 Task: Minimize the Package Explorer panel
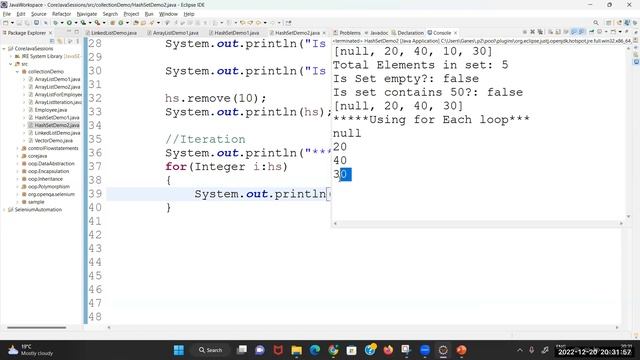[69, 32]
